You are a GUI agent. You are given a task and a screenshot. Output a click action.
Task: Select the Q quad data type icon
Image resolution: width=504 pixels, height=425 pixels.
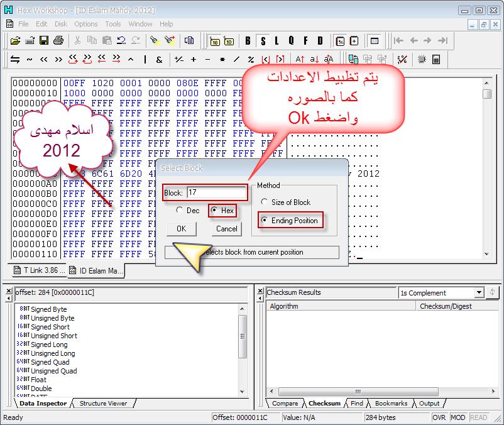(x=291, y=41)
